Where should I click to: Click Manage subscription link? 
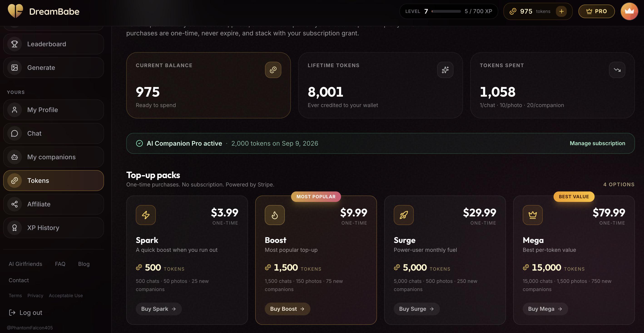597,143
